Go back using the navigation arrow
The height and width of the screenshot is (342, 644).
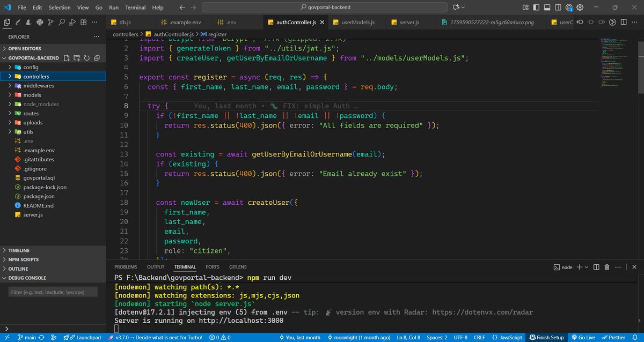(182, 8)
